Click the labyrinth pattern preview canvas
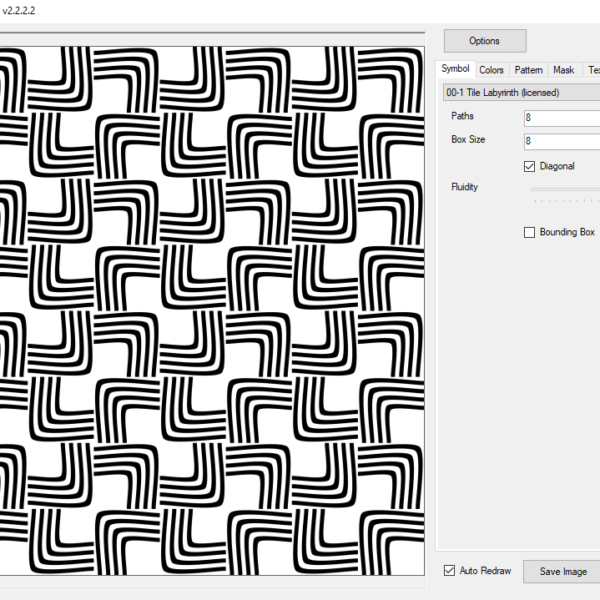This screenshot has width=600, height=600. pos(212,311)
